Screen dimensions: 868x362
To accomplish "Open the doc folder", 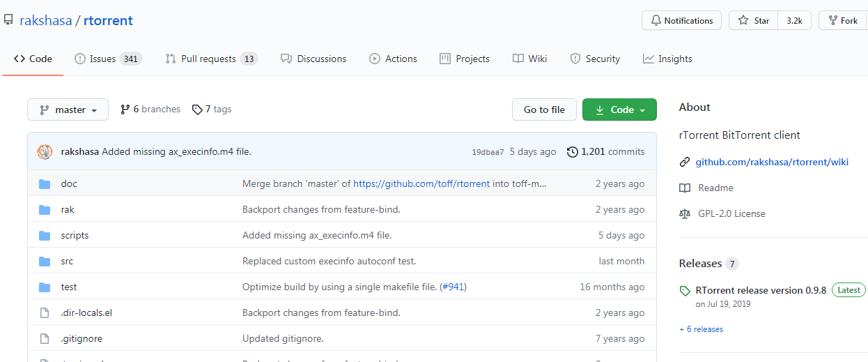I will [69, 183].
